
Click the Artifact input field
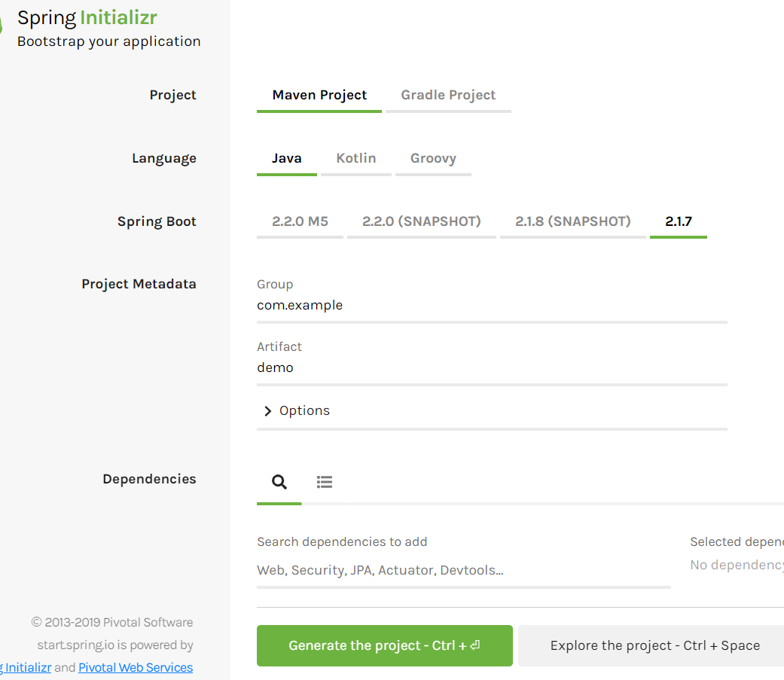[x=492, y=368]
